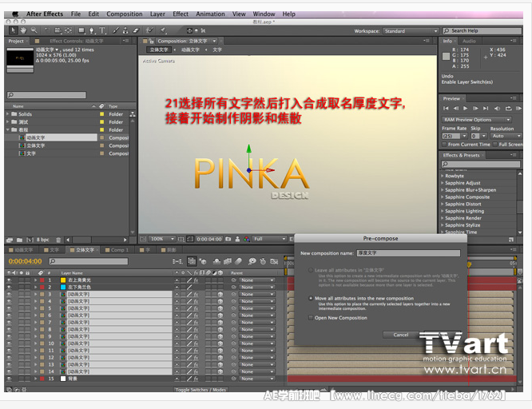This screenshot has height=409, width=532.
Task: Toggle visibility eye of layer 8
Action: (x=9, y=329)
